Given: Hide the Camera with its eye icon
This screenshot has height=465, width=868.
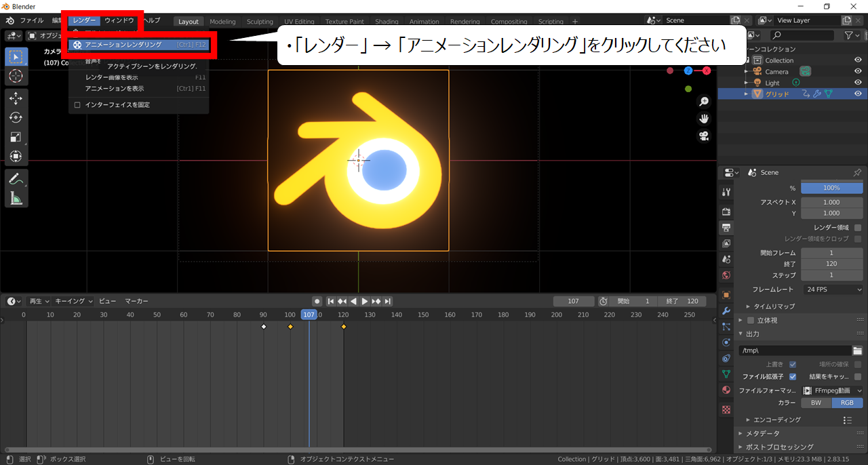Looking at the screenshot, I should tap(858, 71).
